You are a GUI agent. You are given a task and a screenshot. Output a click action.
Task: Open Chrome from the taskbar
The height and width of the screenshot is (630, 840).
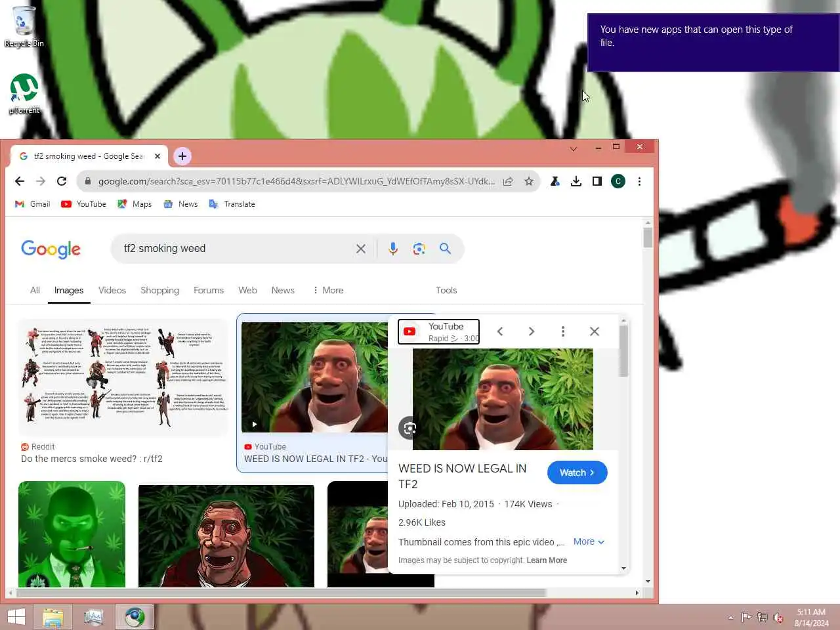pos(135,617)
